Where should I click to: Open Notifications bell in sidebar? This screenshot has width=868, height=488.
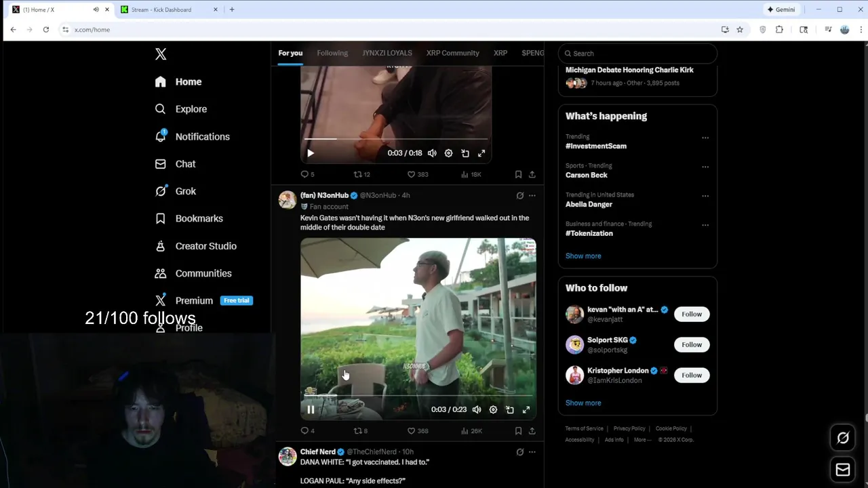(161, 136)
